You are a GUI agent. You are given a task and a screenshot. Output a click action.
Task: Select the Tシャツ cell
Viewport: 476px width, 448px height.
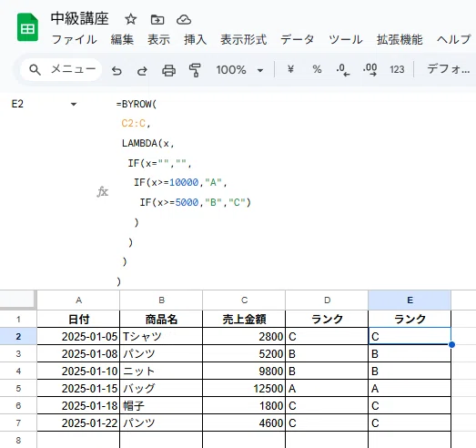161,336
